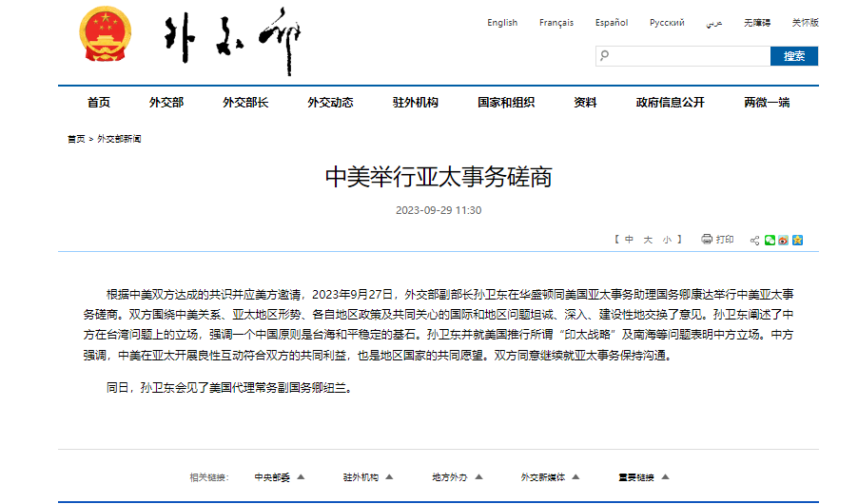Set font size to 大 (large)
Image resolution: width=858 pixels, height=504 pixels.
coord(648,240)
